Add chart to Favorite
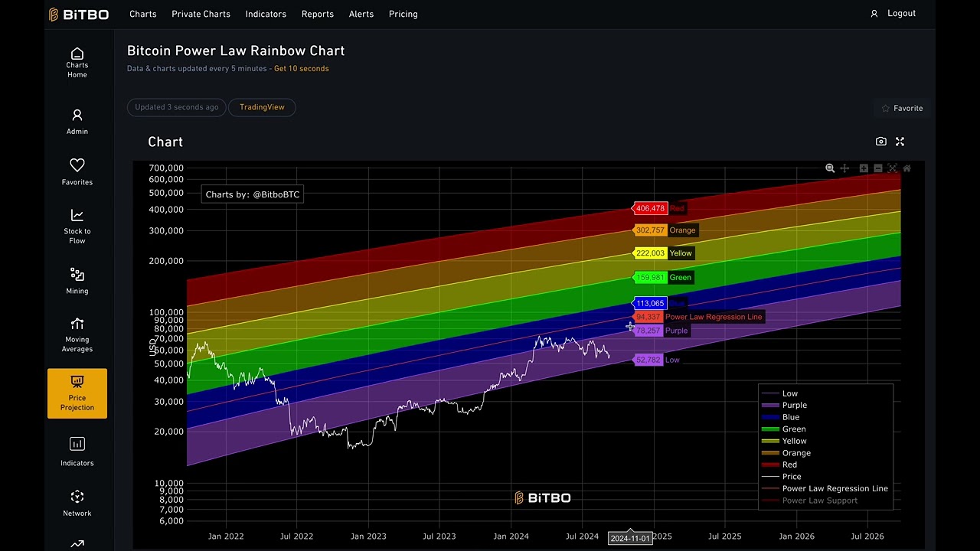 (902, 108)
